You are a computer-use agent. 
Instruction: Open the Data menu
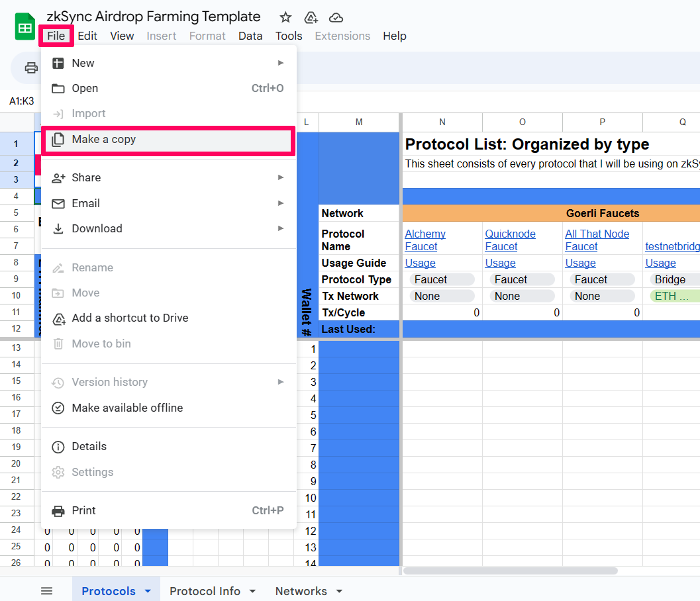[250, 36]
